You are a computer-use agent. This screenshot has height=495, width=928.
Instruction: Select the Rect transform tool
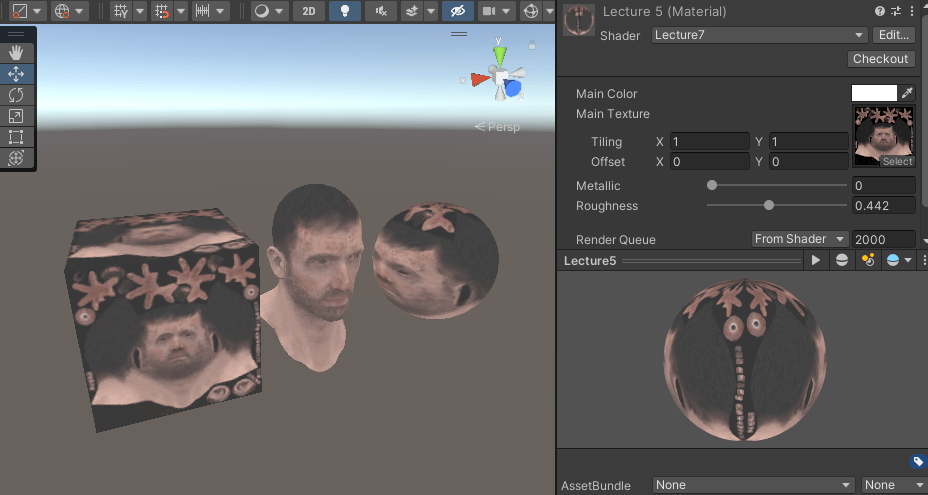(x=16, y=137)
